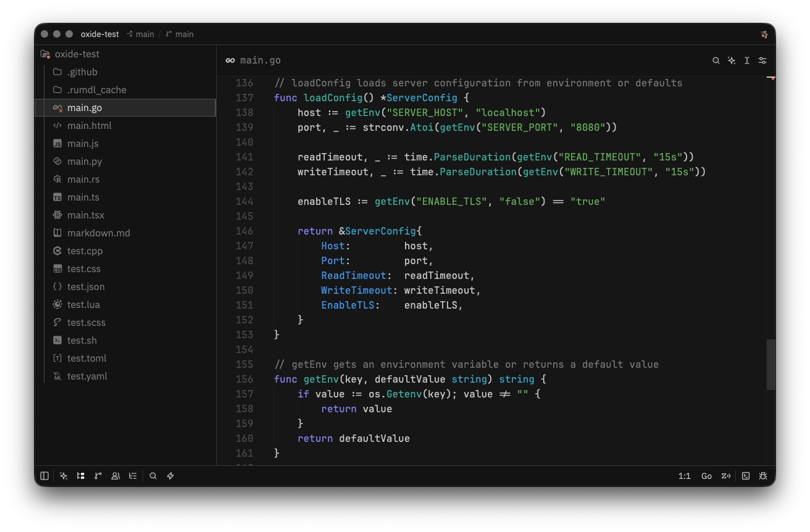Viewport: 810px width, 532px height.
Task: Click the text cursor selection icon in toolbar
Action: coord(747,60)
